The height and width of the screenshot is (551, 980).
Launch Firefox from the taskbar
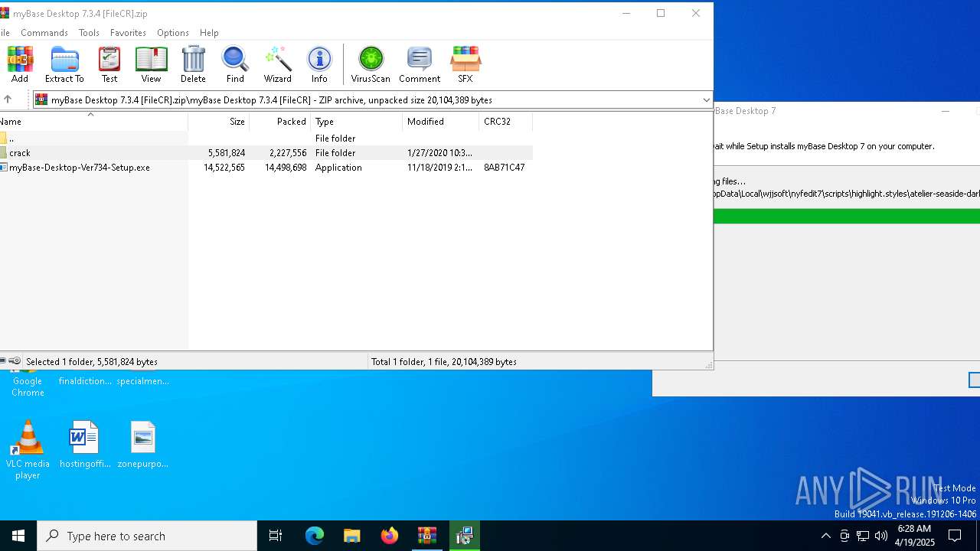[389, 536]
